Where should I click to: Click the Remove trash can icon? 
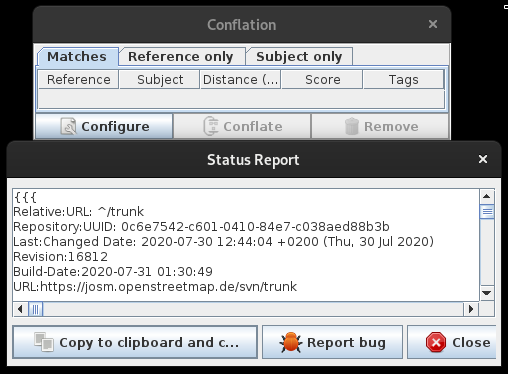[x=352, y=126]
